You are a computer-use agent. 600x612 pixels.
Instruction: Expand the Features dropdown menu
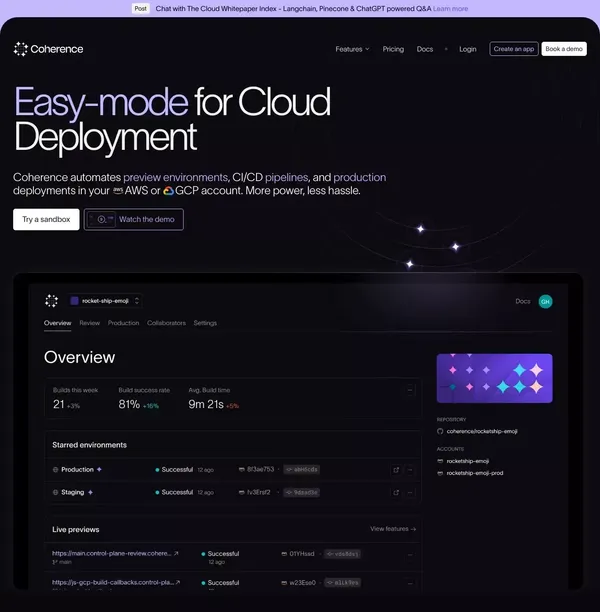click(352, 49)
